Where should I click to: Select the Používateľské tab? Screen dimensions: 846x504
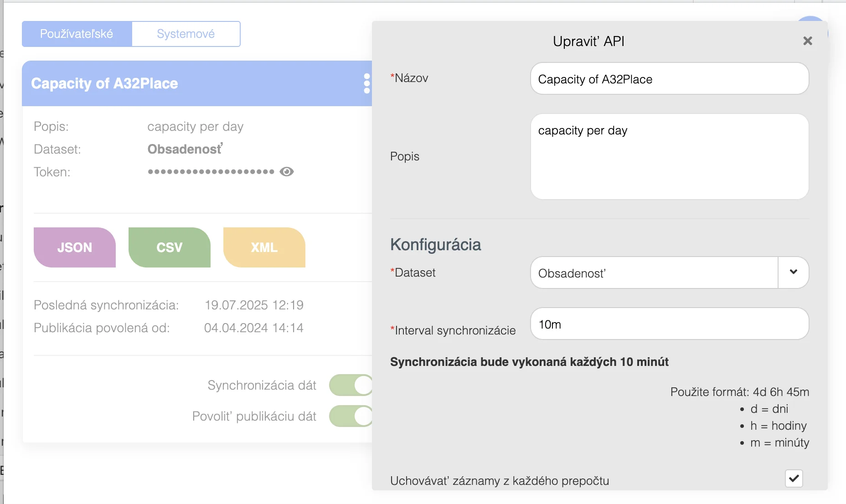(77, 34)
